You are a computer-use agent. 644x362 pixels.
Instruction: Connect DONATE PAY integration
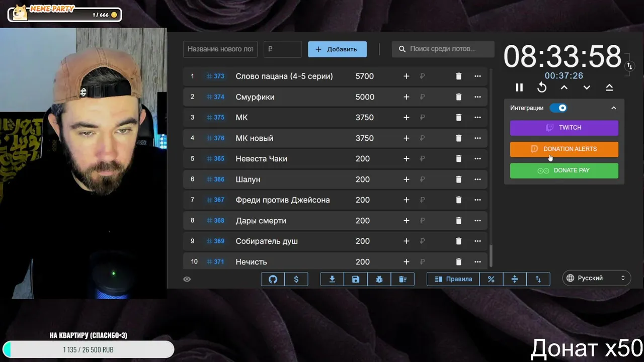(564, 170)
